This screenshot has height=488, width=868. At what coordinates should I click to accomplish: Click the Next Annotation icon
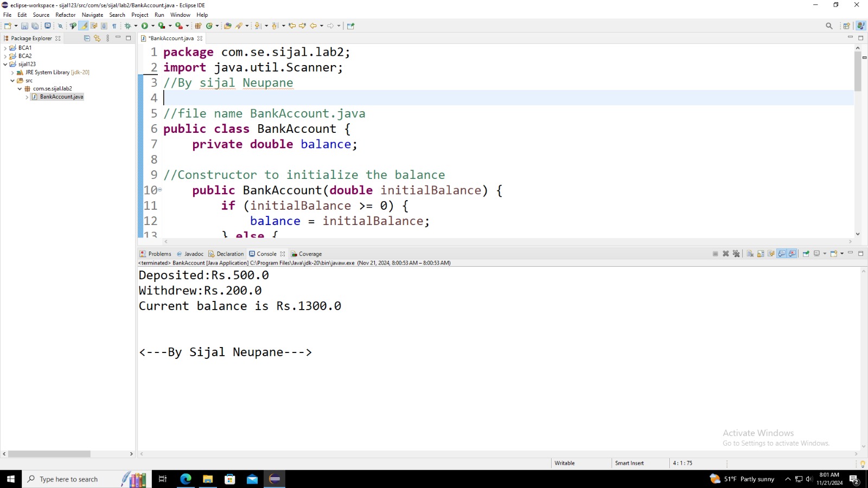point(257,25)
